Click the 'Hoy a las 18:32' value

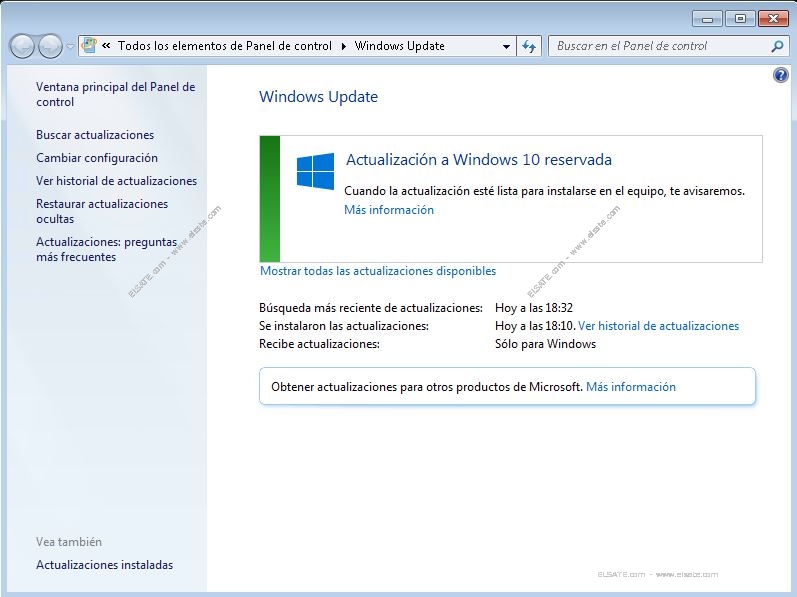pyautogui.click(x=534, y=308)
